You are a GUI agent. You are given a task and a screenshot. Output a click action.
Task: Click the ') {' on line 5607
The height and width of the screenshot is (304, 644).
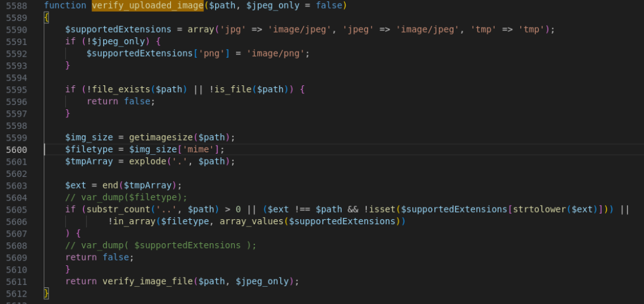pyautogui.click(x=73, y=233)
